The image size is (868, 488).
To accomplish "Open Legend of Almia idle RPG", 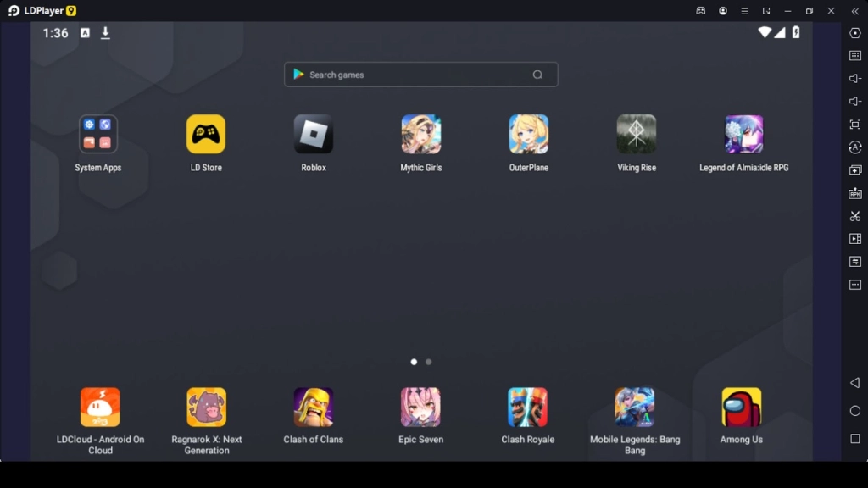I will tap(744, 134).
